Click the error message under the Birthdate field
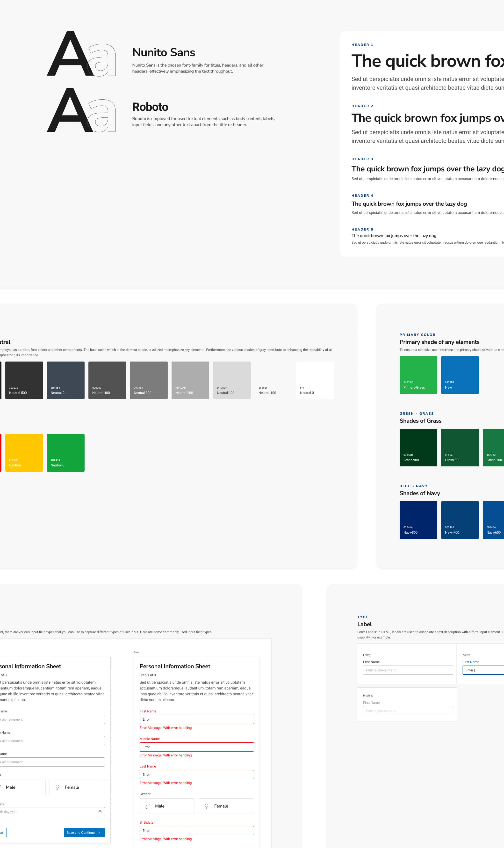This screenshot has height=848, width=504. click(x=166, y=839)
